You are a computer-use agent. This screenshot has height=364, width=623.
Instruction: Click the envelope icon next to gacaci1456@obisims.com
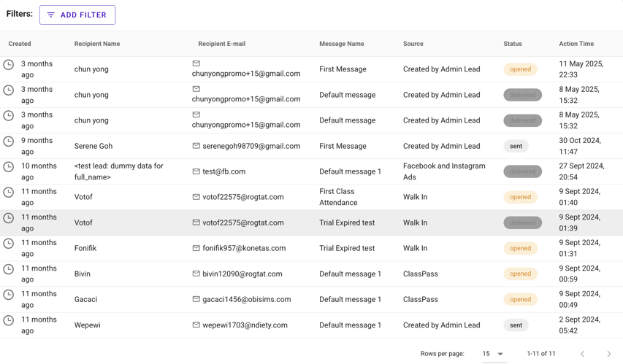(x=196, y=299)
